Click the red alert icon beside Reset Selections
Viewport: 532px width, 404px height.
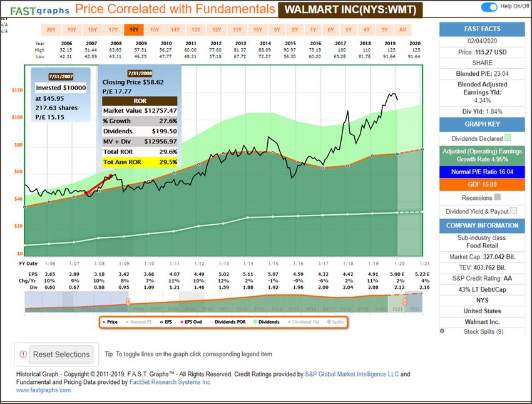coord(23,355)
